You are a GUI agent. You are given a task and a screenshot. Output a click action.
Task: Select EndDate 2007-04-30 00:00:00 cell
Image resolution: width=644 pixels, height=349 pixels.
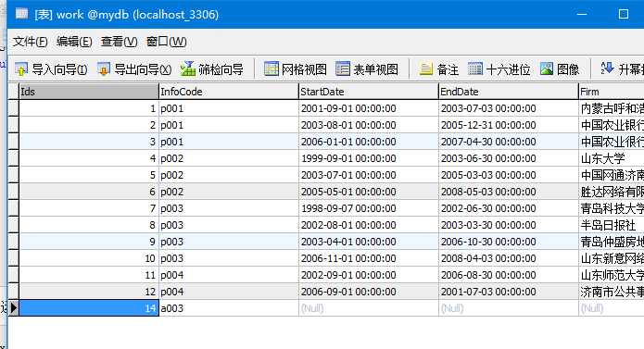[x=509, y=142]
